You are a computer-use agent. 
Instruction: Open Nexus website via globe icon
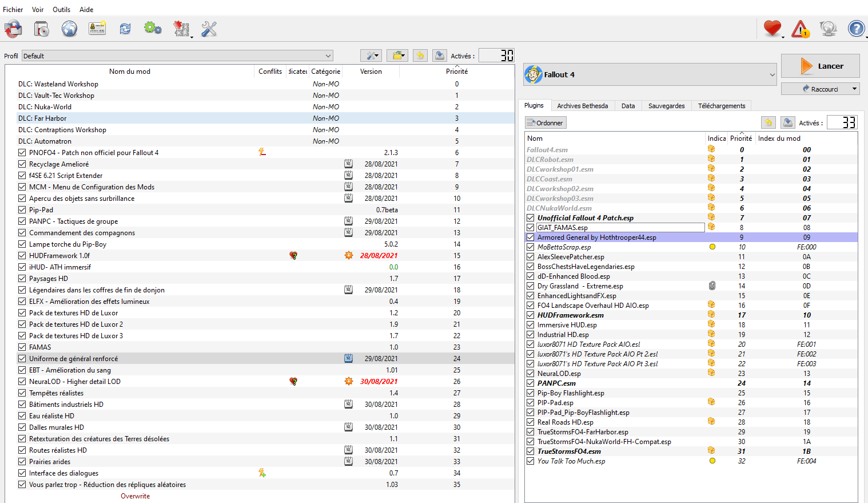click(69, 29)
